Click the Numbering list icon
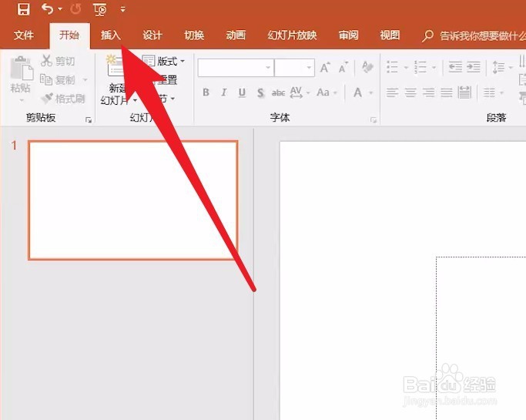Viewport: 526px width, 420px height. coord(420,67)
